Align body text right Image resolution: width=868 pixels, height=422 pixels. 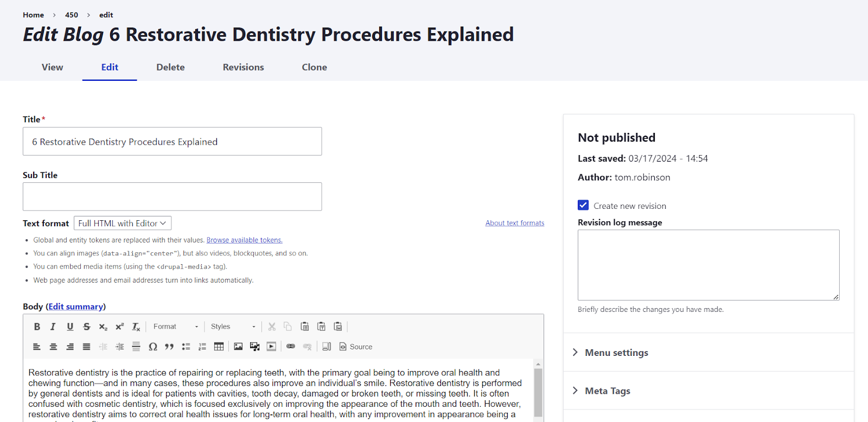[x=70, y=347]
